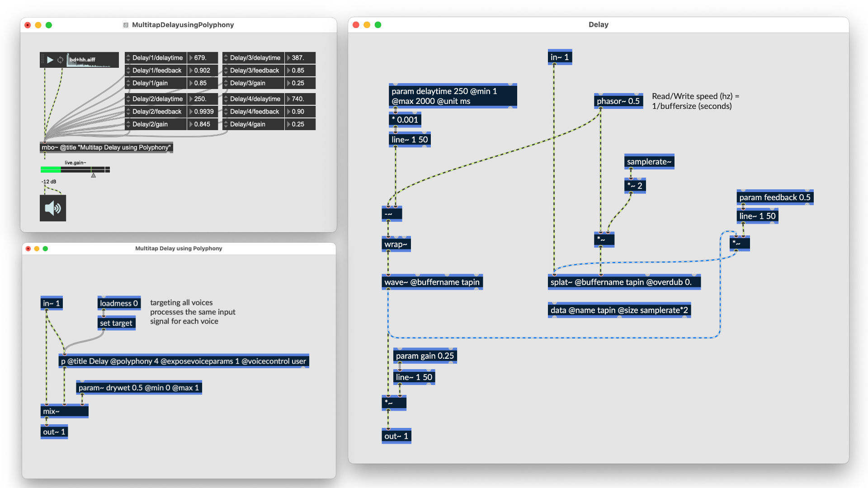Click the 0.9939 feedback number box
This screenshot has height=488, width=868.
click(x=204, y=112)
